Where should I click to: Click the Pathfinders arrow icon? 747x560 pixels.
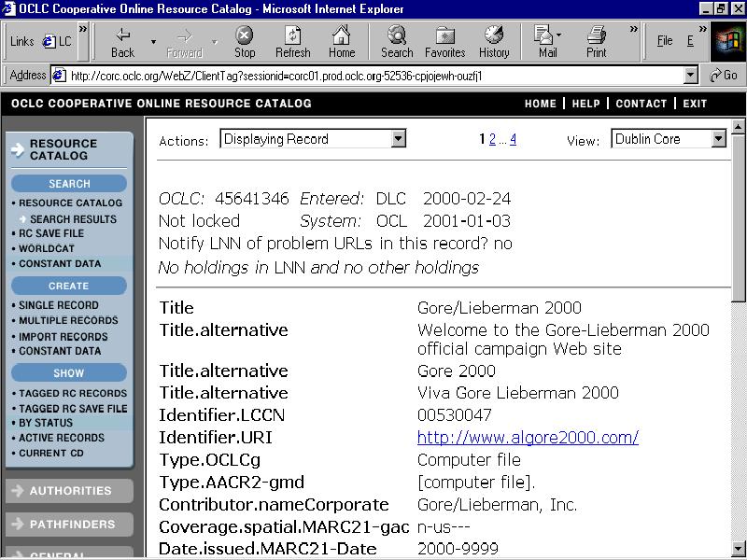18,524
